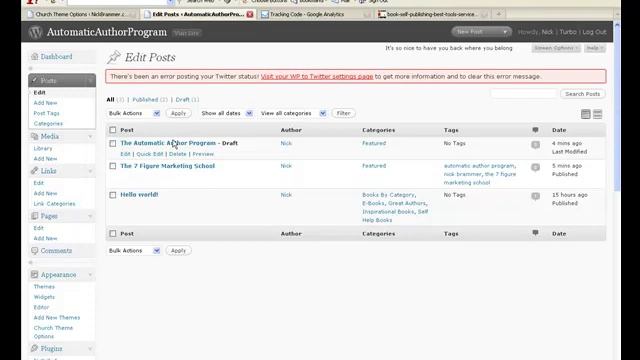Open Church Theme Options menu item
The height and width of the screenshot is (360, 640).
(x=53, y=332)
